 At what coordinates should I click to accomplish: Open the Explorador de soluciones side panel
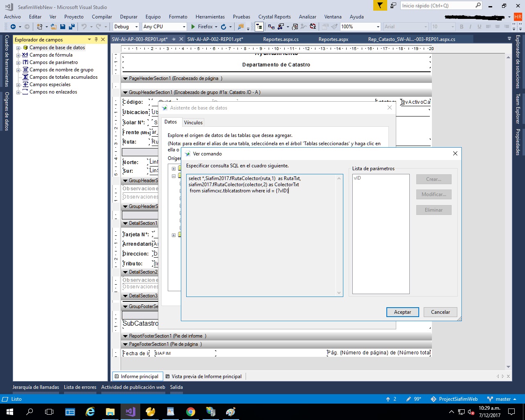pos(518,62)
